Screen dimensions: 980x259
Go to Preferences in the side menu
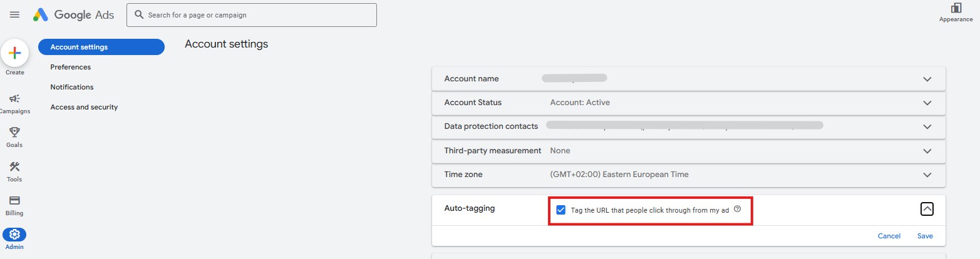pyautogui.click(x=71, y=67)
